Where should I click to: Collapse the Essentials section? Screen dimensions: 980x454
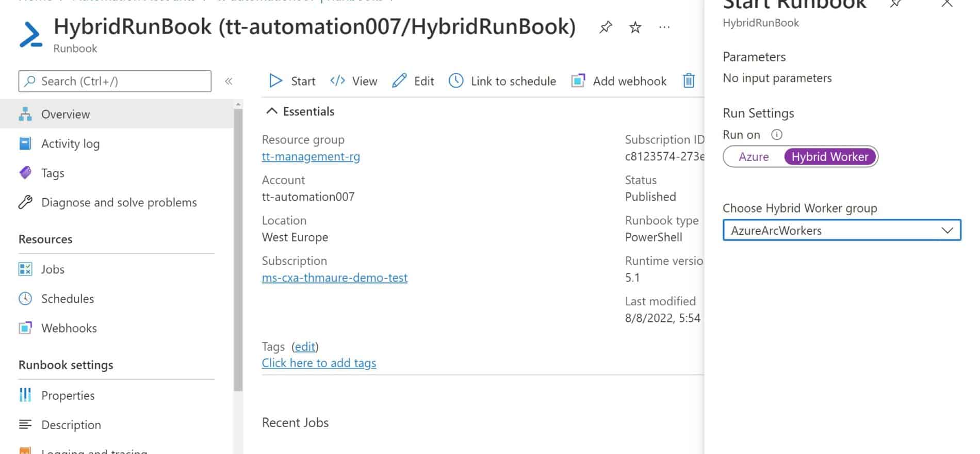[x=271, y=111]
